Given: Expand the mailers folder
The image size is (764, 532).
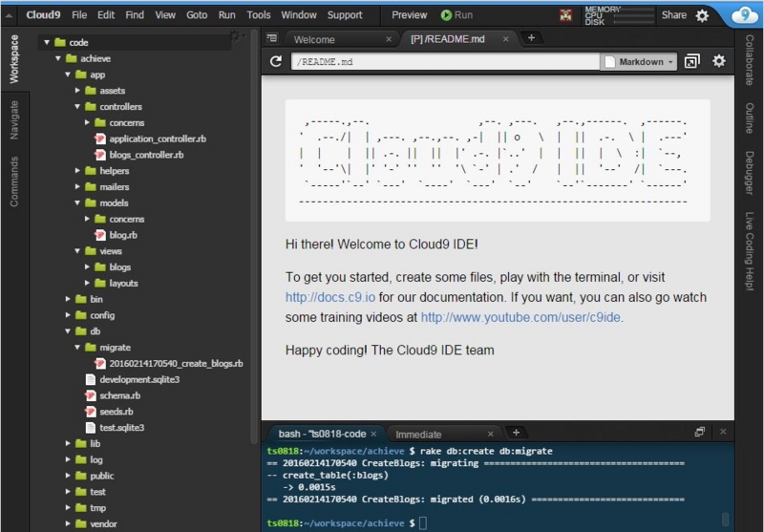Looking at the screenshot, I should coord(77,187).
